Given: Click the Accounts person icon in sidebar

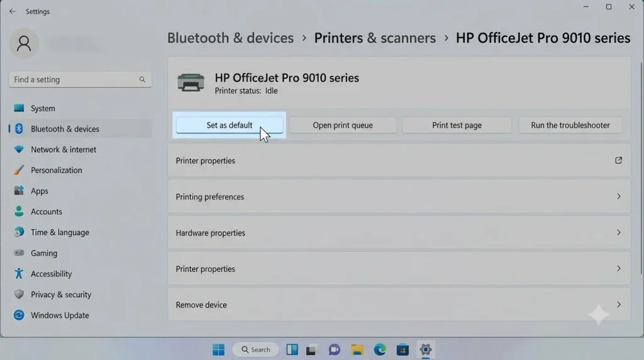Looking at the screenshot, I should click(19, 211).
